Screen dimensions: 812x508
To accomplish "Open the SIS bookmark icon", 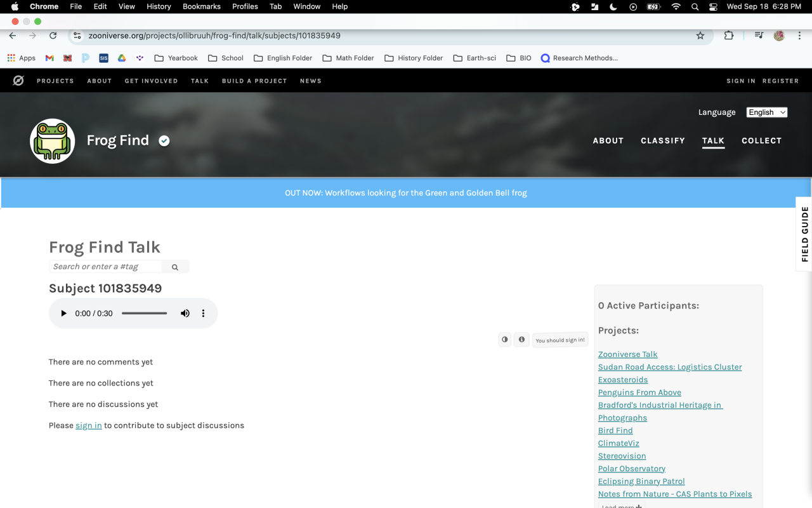I will pyautogui.click(x=103, y=58).
